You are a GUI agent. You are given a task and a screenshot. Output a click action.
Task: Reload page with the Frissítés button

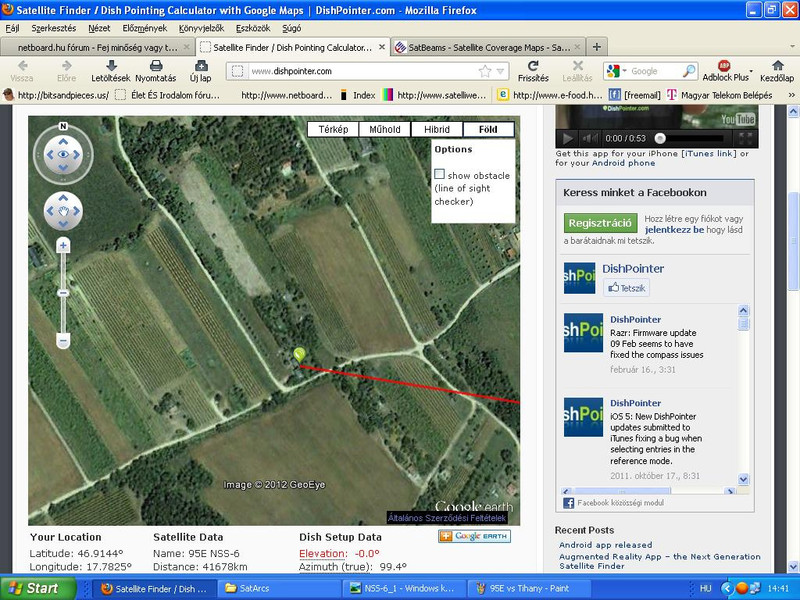point(533,71)
